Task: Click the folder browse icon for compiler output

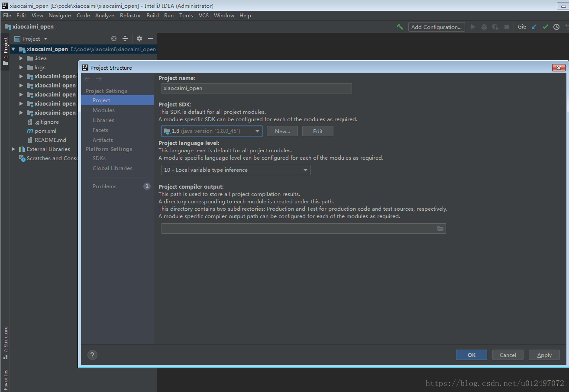Action: point(440,228)
